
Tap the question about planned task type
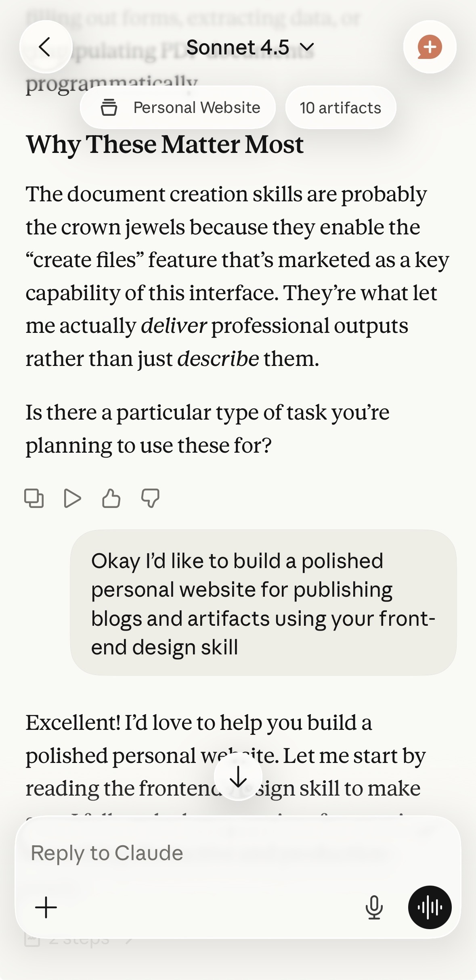tap(208, 429)
